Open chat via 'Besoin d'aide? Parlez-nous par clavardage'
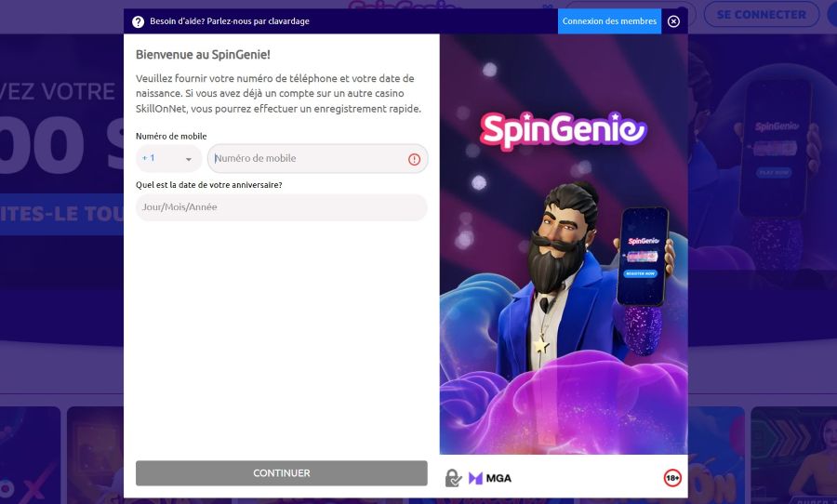Viewport: 837px width, 504px height. 230,21
